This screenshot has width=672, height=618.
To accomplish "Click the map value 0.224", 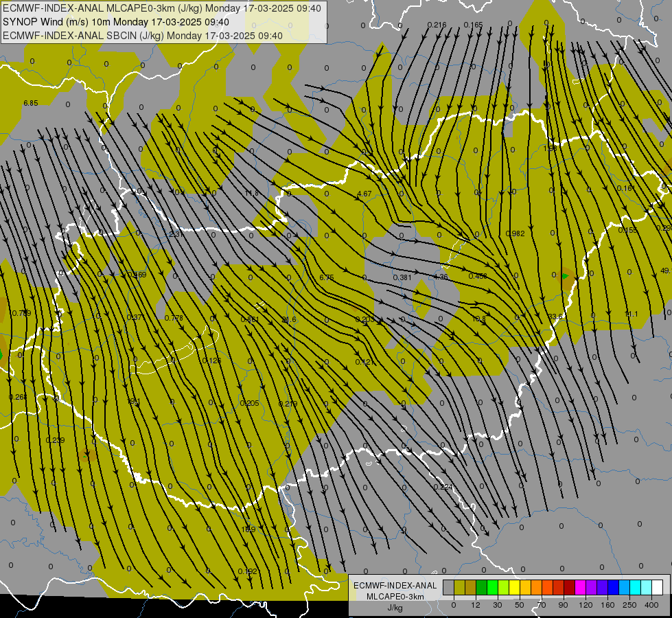I will (x=443, y=487).
